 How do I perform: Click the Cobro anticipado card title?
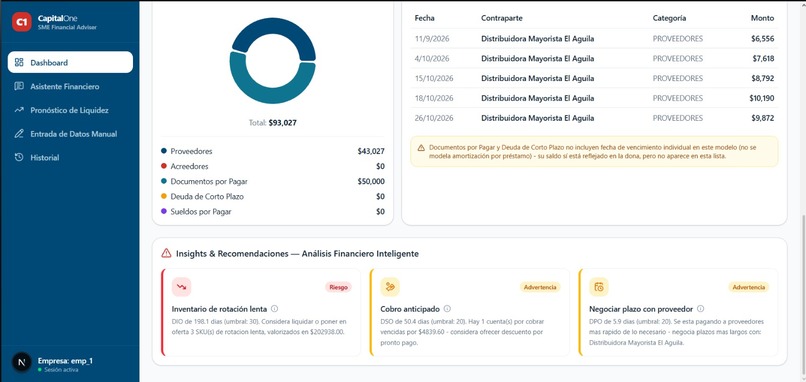coord(410,309)
